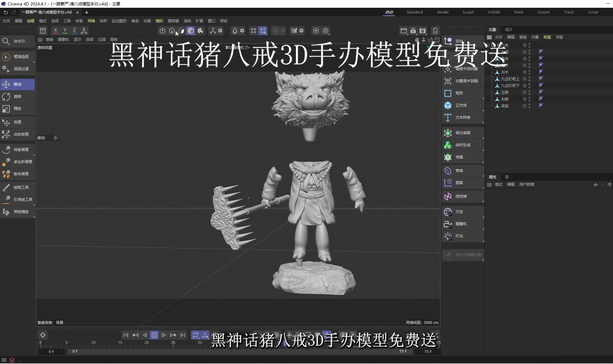Toggle snapping magnet icon
613x364 pixels.
(235, 31)
